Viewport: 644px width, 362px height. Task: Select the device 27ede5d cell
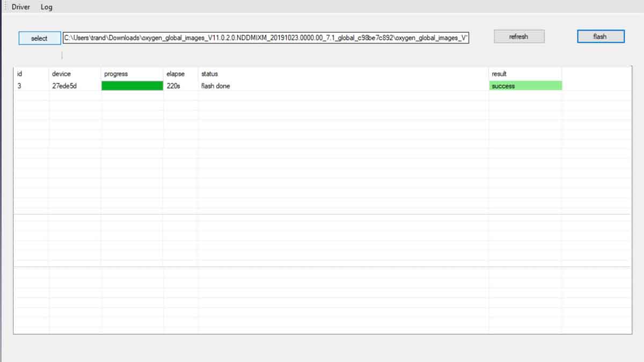[64, 86]
